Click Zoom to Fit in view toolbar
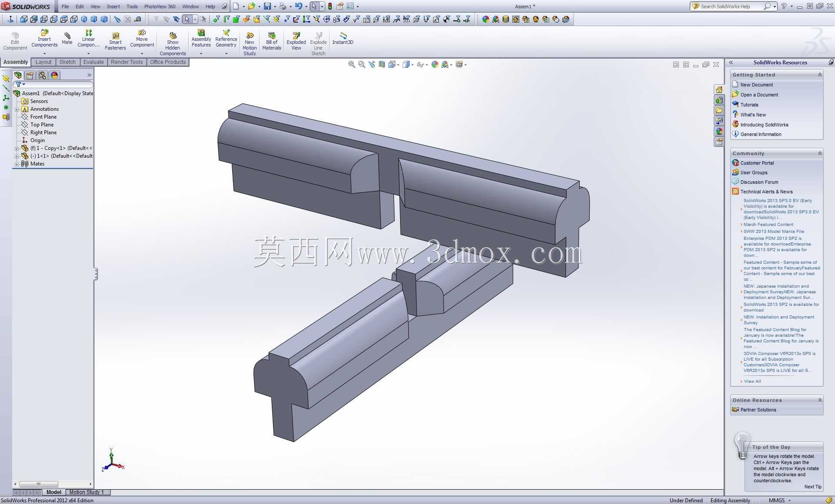The height and width of the screenshot is (504, 835). [x=351, y=64]
